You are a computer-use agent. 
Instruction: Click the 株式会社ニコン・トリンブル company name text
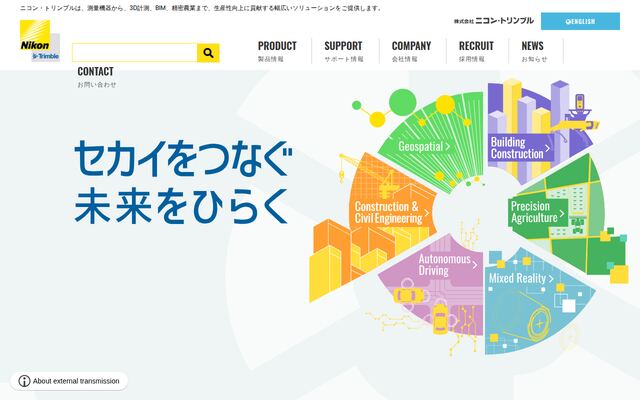tap(493, 21)
